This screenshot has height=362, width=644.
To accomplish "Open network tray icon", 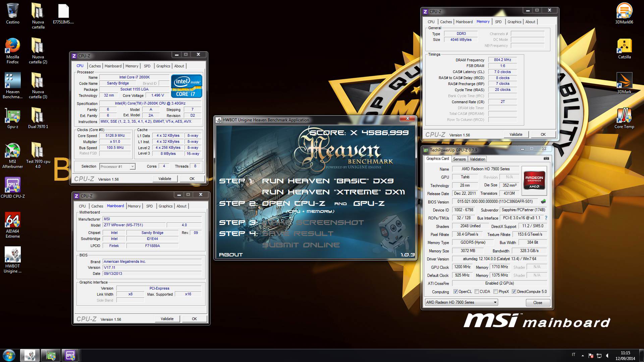I will point(599,356).
